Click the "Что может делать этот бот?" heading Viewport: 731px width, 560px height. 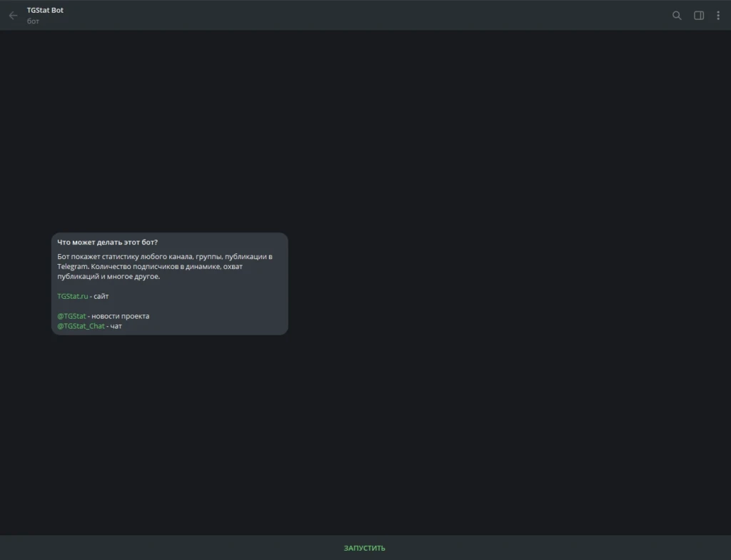click(107, 243)
